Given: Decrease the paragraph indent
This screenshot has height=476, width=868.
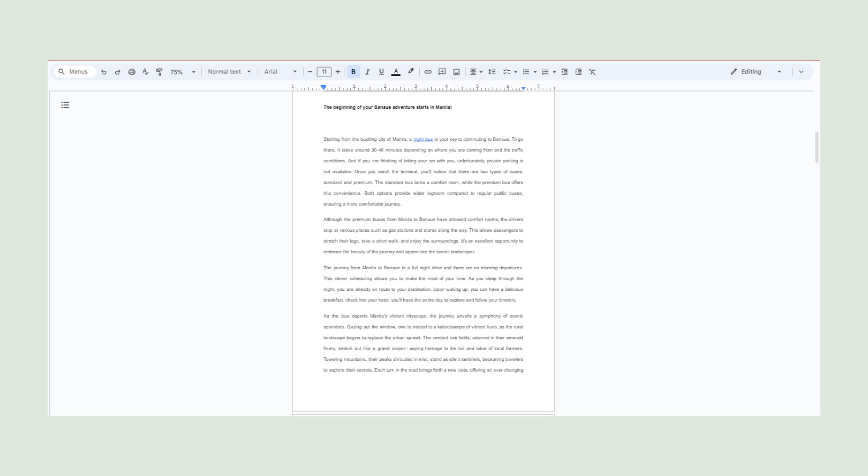Looking at the screenshot, I should pos(565,72).
